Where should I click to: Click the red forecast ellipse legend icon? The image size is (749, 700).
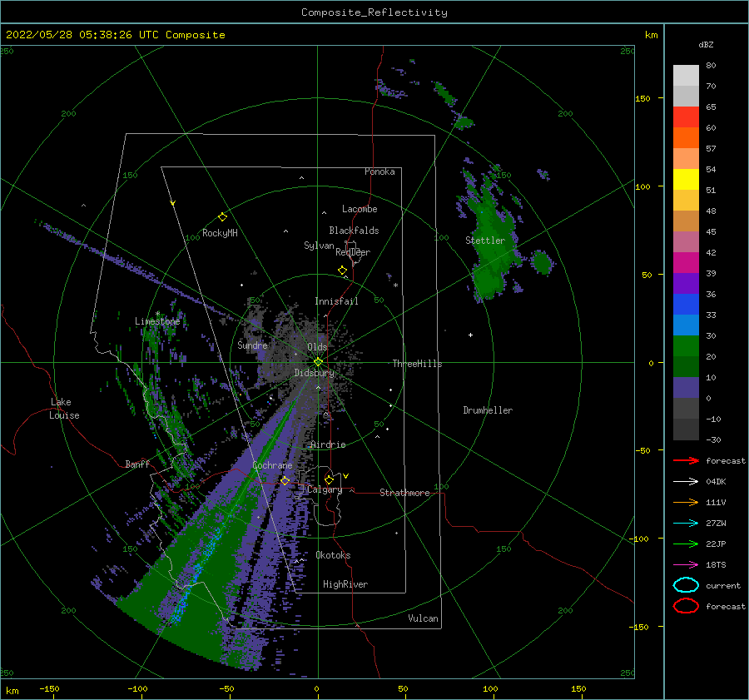686,606
